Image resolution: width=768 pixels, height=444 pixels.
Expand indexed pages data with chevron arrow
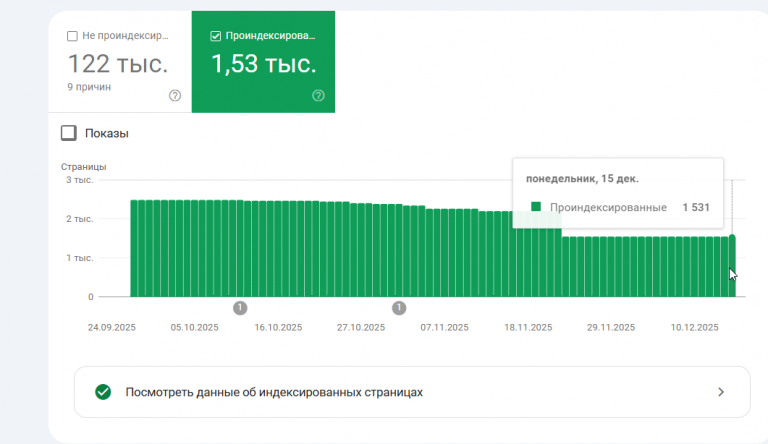721,392
